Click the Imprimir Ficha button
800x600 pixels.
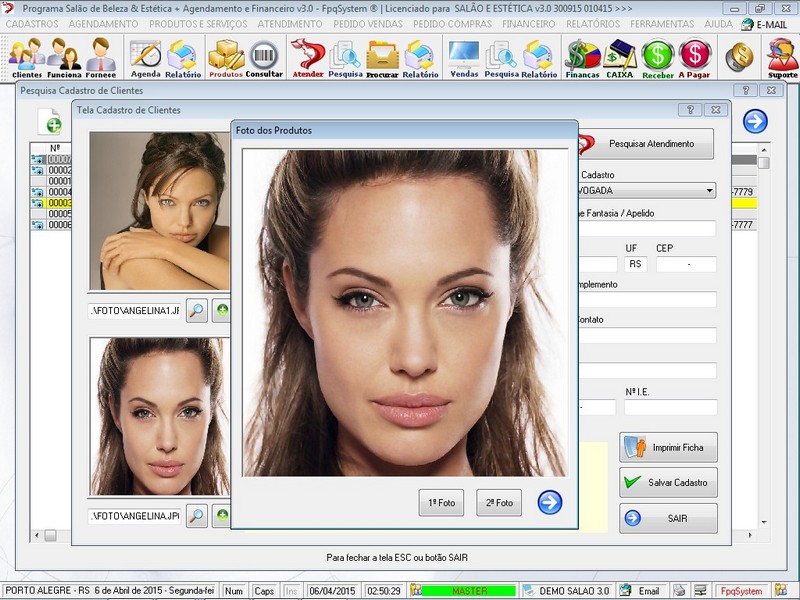click(x=668, y=447)
